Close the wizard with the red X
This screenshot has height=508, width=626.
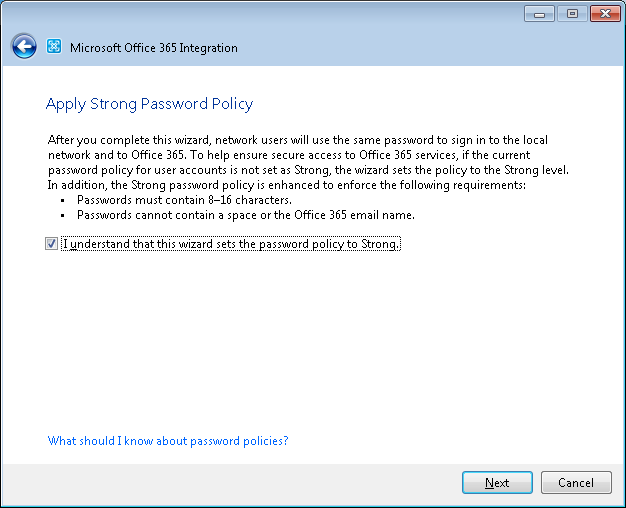(605, 14)
